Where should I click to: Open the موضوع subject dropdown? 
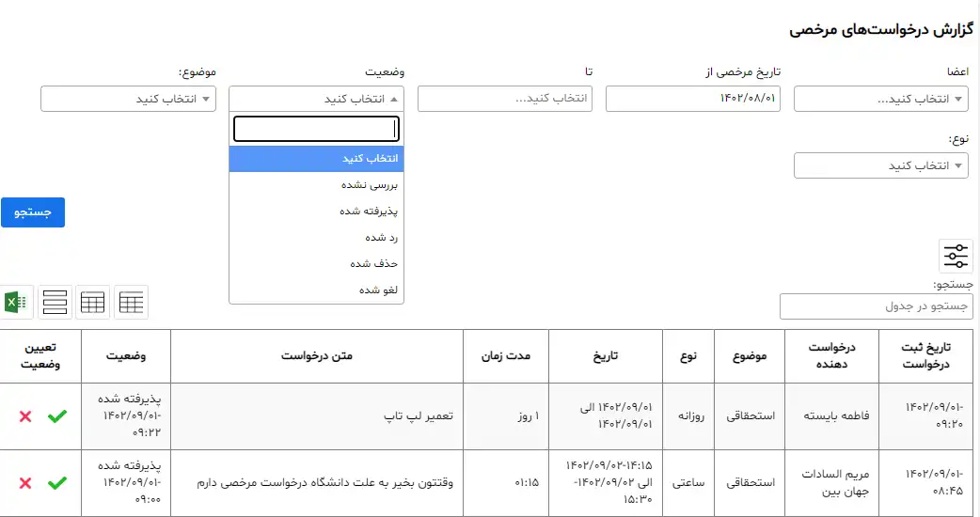[128, 99]
